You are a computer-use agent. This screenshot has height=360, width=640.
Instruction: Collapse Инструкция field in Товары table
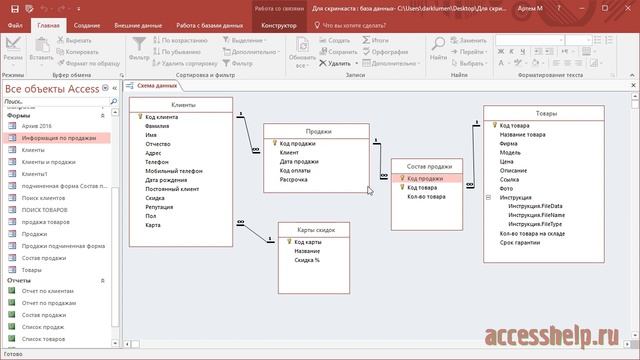pyautogui.click(x=488, y=198)
